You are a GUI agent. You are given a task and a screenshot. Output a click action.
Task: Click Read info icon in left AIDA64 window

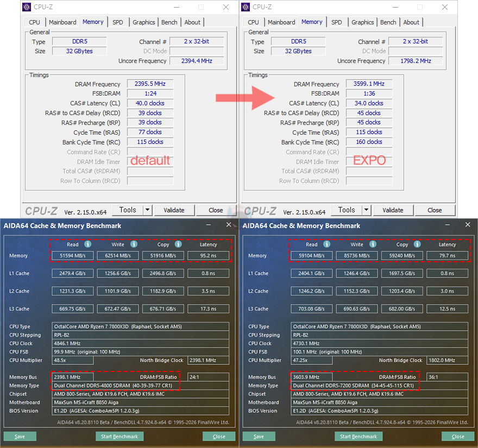click(88, 244)
